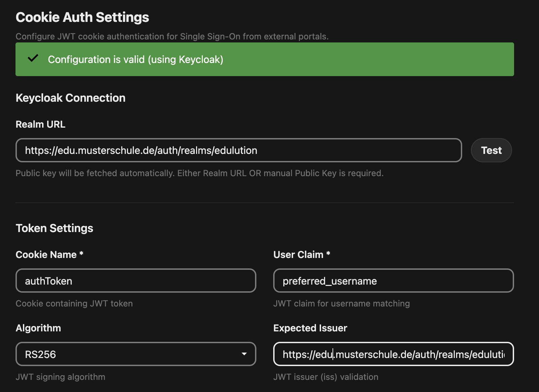
Task: Click the 'Public key will be fetched automatically' hint
Action: click(x=199, y=173)
